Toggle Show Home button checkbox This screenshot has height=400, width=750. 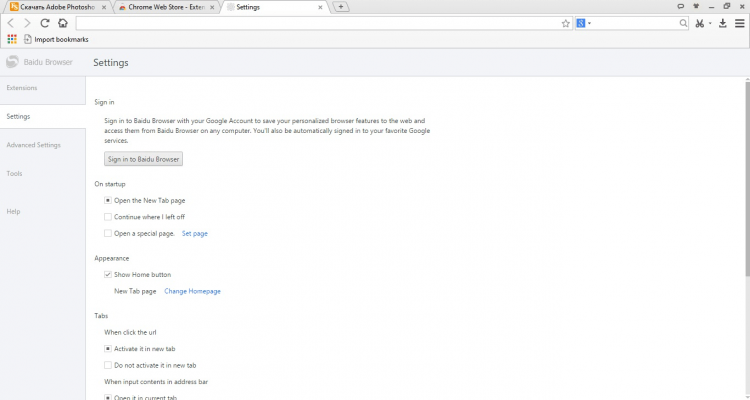[108, 275]
